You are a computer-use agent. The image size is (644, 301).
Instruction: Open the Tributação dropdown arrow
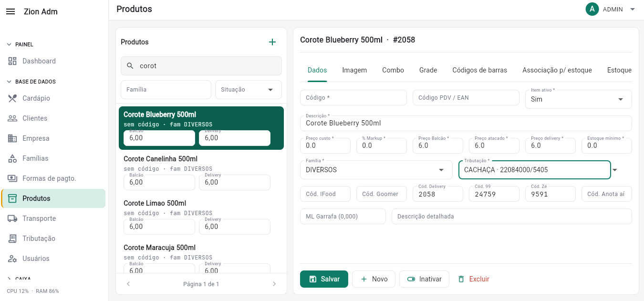615,170
